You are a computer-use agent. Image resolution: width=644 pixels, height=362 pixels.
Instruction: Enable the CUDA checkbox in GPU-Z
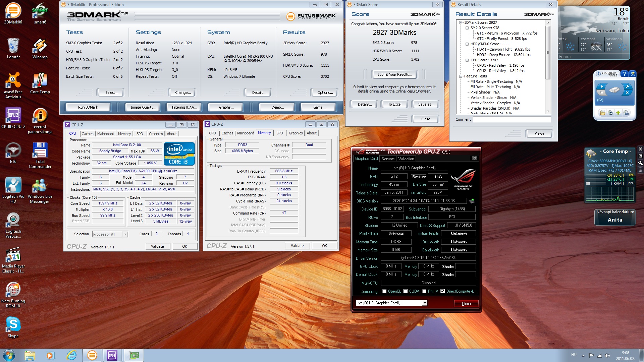pos(406,291)
